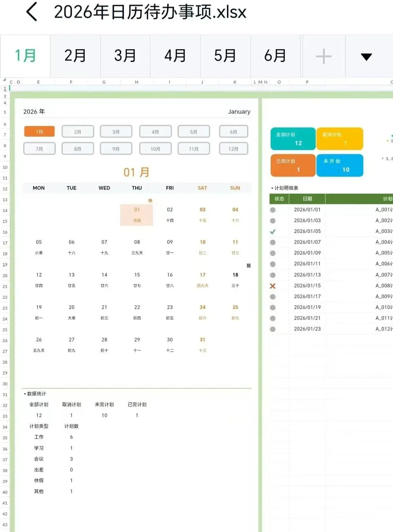The image size is (393, 532).
Task: Select the yellow 取消计划 card
Action: pyautogui.click(x=340, y=139)
